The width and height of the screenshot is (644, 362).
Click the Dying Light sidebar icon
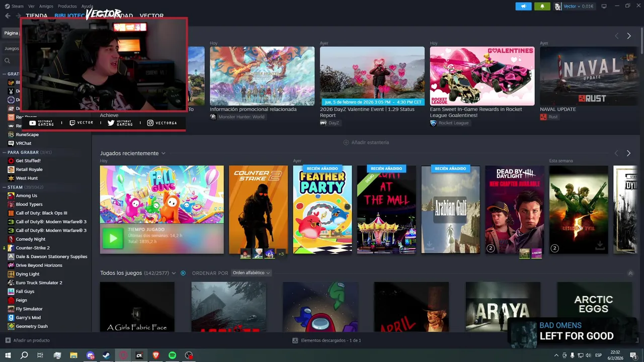tap(11, 274)
